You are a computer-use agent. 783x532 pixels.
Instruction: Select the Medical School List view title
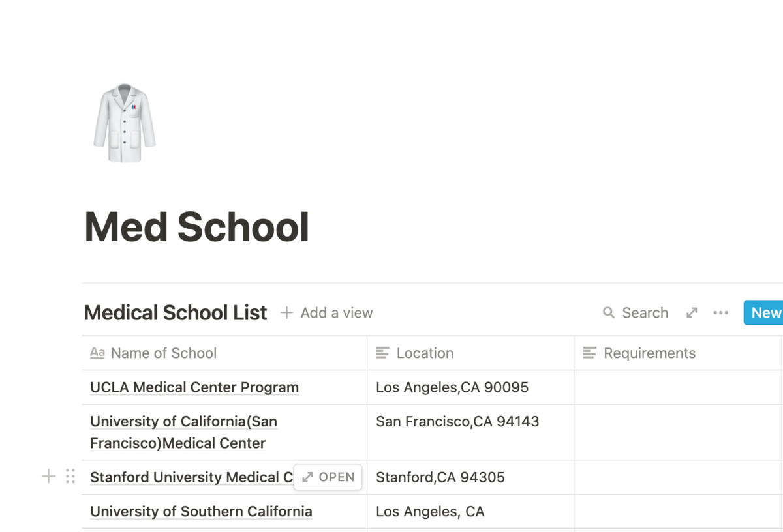[176, 313]
